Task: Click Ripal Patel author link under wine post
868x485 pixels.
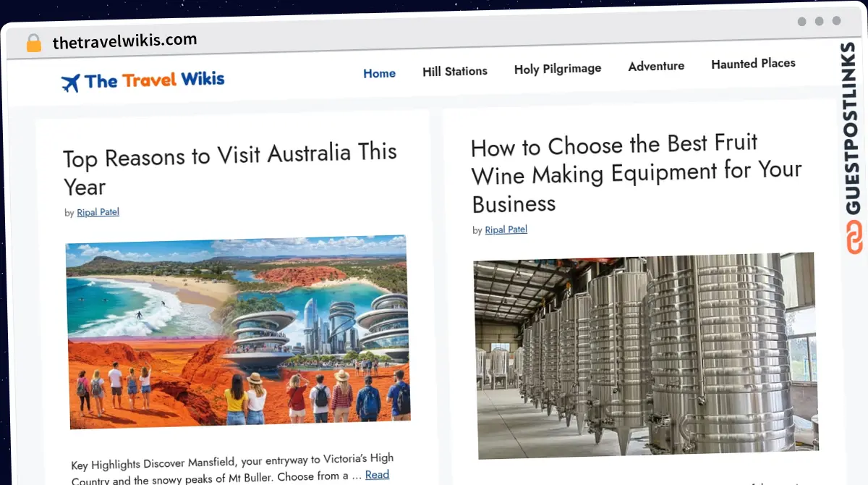Action: [x=506, y=229]
